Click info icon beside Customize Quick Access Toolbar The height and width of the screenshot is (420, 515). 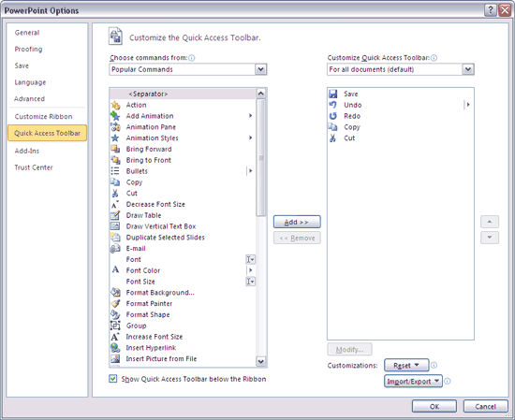tap(434, 58)
